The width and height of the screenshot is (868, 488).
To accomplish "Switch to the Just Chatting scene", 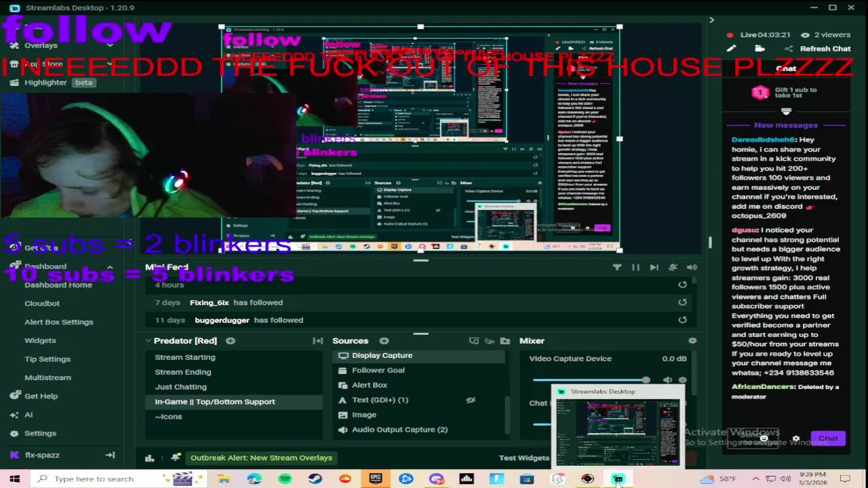I will [234, 387].
